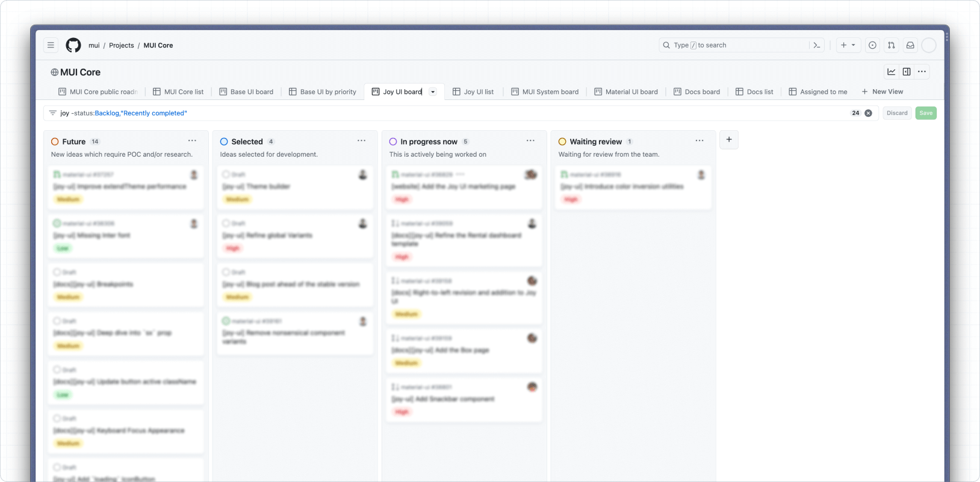Open the hamburger navigation menu

(51, 45)
